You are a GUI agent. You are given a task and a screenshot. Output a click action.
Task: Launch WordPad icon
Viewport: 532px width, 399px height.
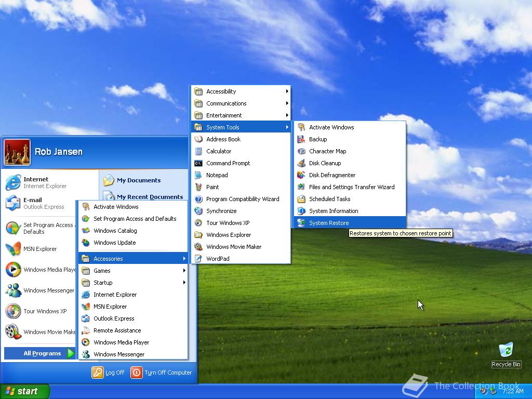[x=198, y=259]
